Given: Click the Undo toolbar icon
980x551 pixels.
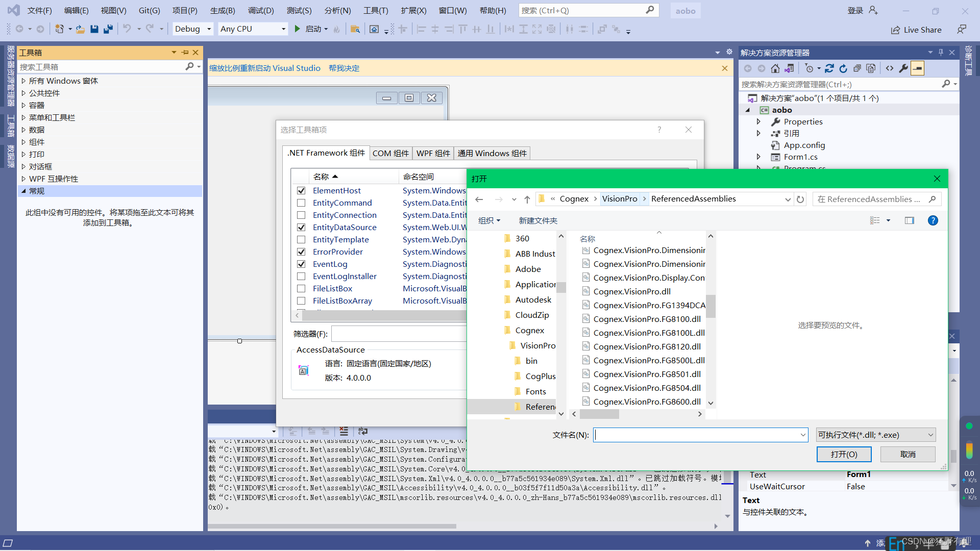Looking at the screenshot, I should tap(128, 29).
